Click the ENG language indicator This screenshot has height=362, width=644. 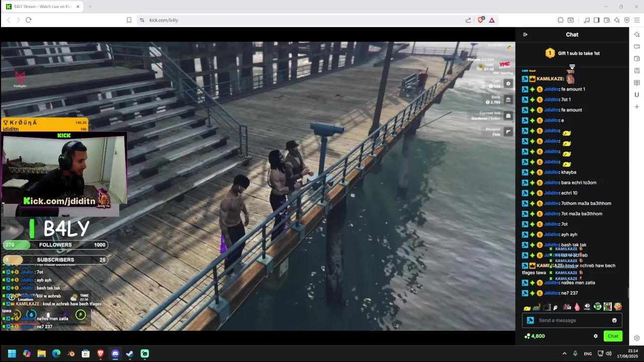tap(588, 354)
